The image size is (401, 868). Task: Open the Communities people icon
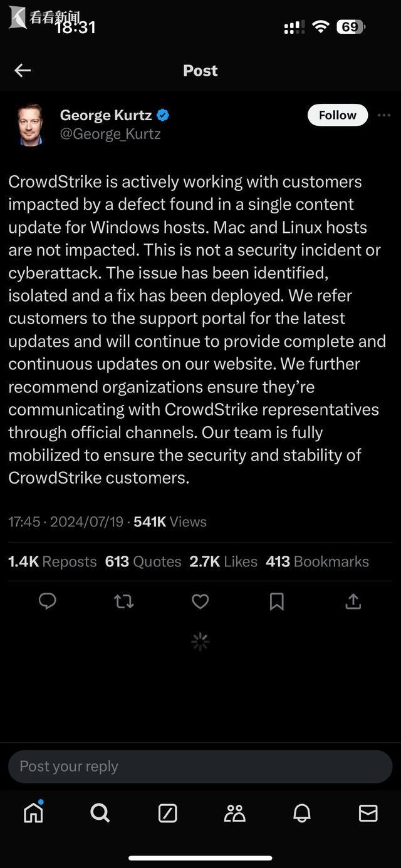pos(234,813)
